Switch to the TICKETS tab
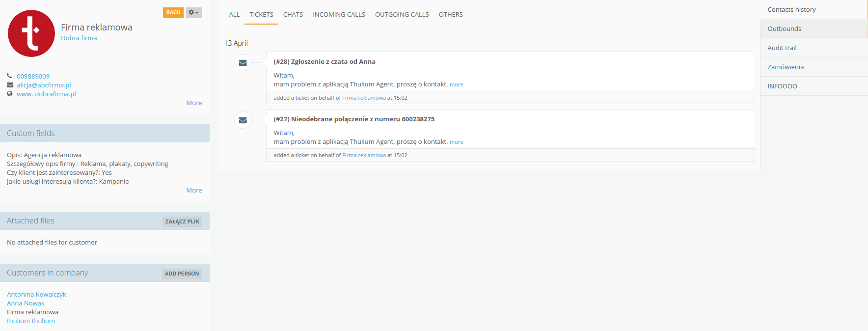This screenshot has height=331, width=868. (x=261, y=14)
